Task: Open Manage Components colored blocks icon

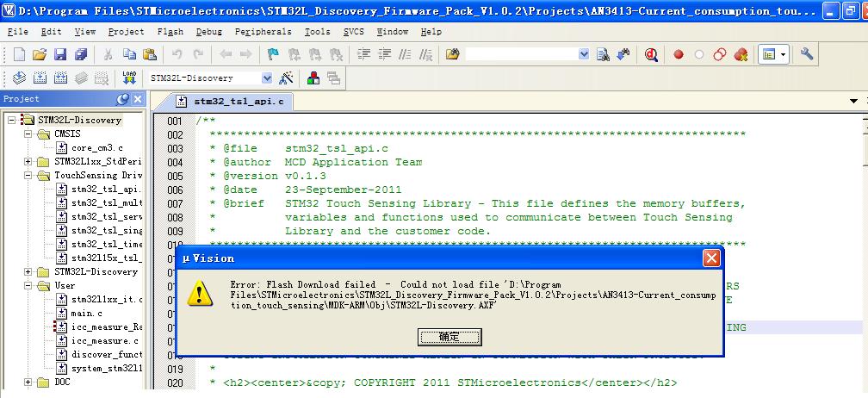Action: point(313,78)
